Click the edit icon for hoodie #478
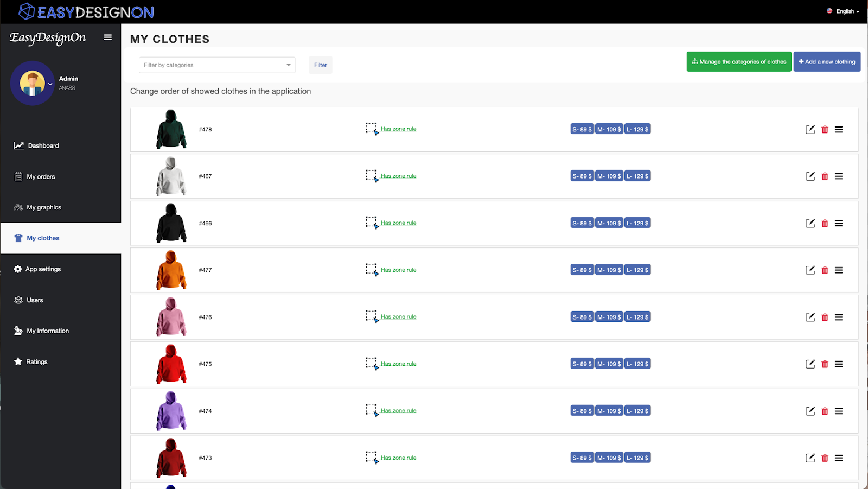 point(810,129)
